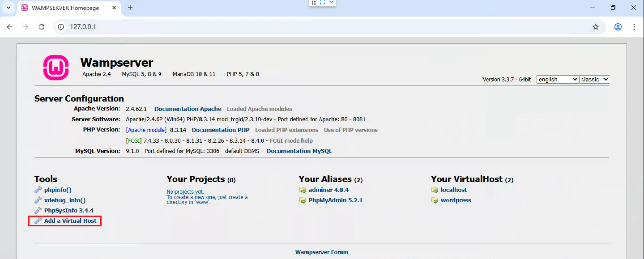This screenshot has height=259, width=644.
Task: Click the folder icon beside wordpress
Action: coord(435,200)
